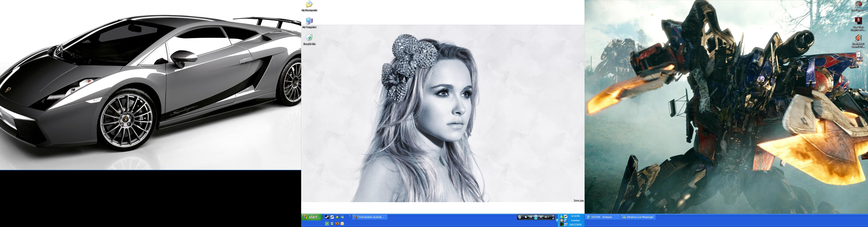Toggle the video and visualization window arrows
The height and width of the screenshot is (227, 868).
click(x=553, y=216)
